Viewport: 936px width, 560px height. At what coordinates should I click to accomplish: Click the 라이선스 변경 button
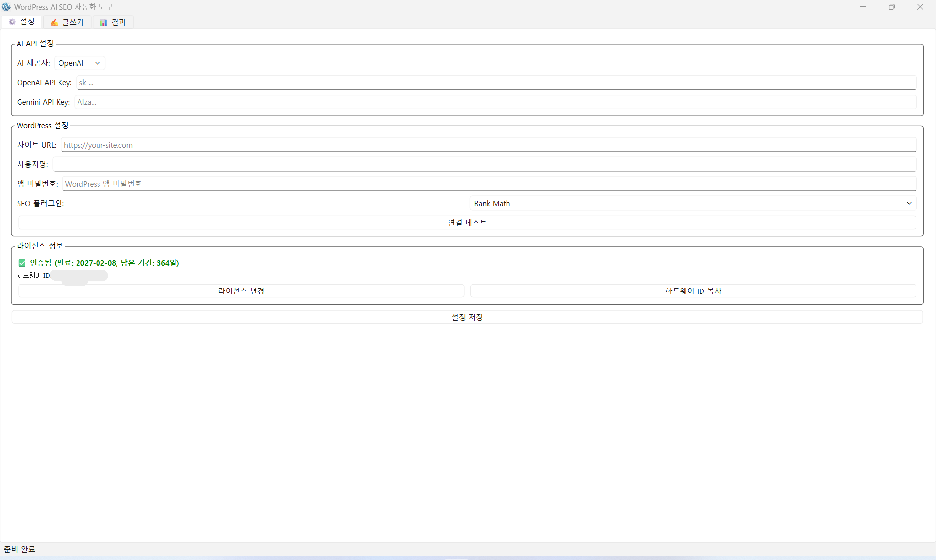(241, 291)
